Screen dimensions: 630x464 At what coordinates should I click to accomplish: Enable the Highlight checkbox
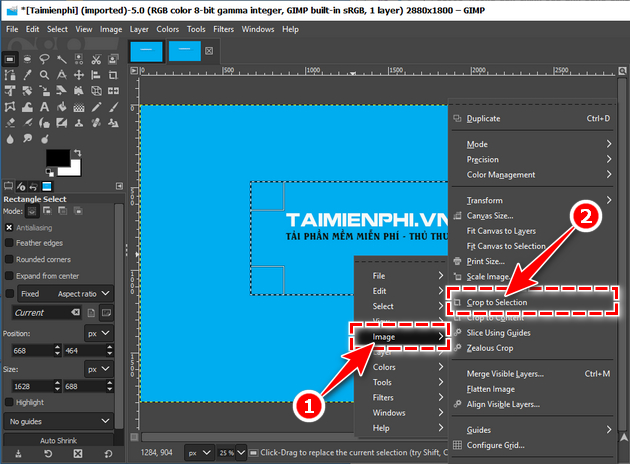[x=9, y=402]
